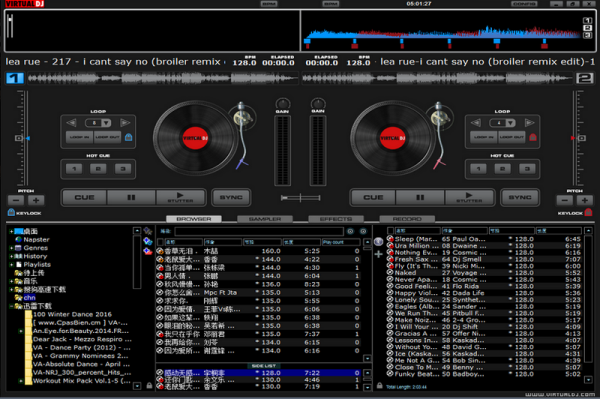The height and width of the screenshot is (399, 600).
Task: Expand the Playlists tree node
Action: [x=11, y=264]
